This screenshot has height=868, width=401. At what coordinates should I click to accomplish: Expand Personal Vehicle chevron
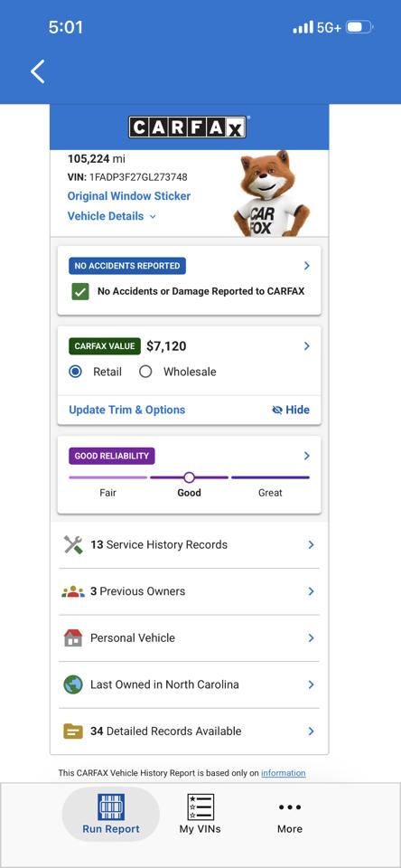311,637
